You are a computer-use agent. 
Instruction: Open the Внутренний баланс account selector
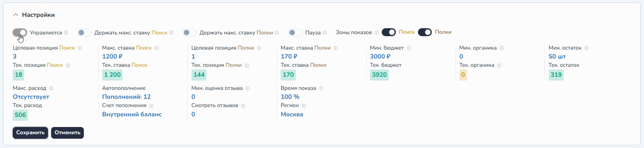[x=132, y=114]
